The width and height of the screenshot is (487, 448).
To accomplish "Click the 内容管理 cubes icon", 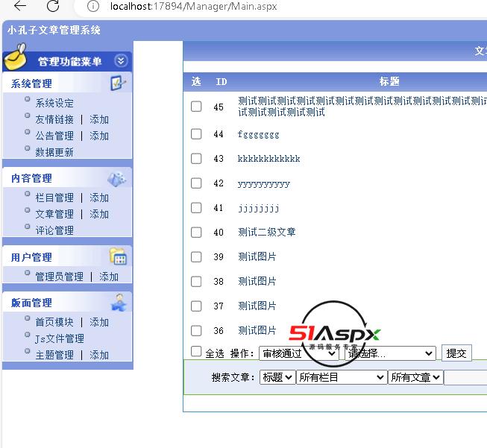I will [x=117, y=179].
